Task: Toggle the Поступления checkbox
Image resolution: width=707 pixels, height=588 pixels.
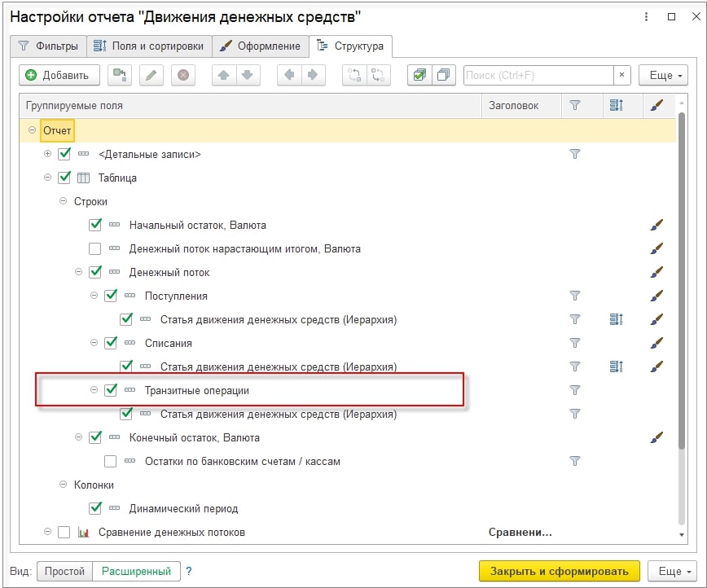Action: [111, 296]
